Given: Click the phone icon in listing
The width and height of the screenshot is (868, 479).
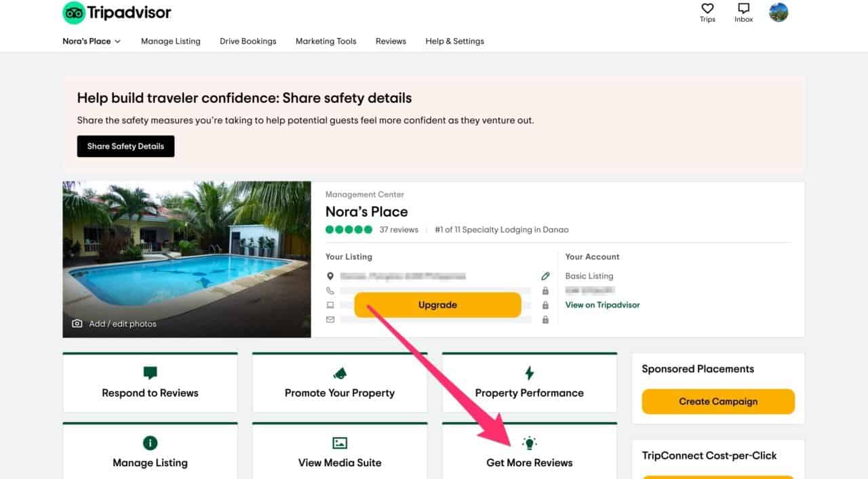Looking at the screenshot, I should click(x=330, y=291).
